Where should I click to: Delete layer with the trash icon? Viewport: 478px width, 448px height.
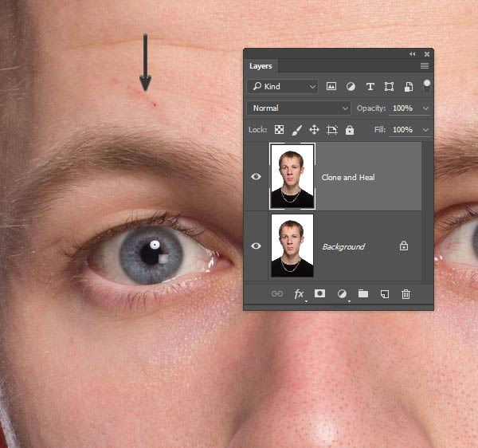[406, 294]
